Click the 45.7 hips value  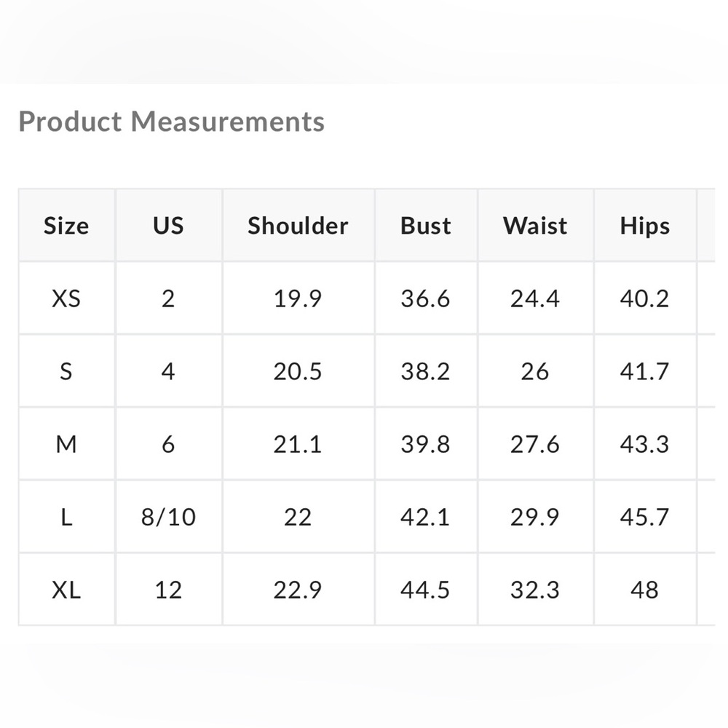[x=645, y=517]
